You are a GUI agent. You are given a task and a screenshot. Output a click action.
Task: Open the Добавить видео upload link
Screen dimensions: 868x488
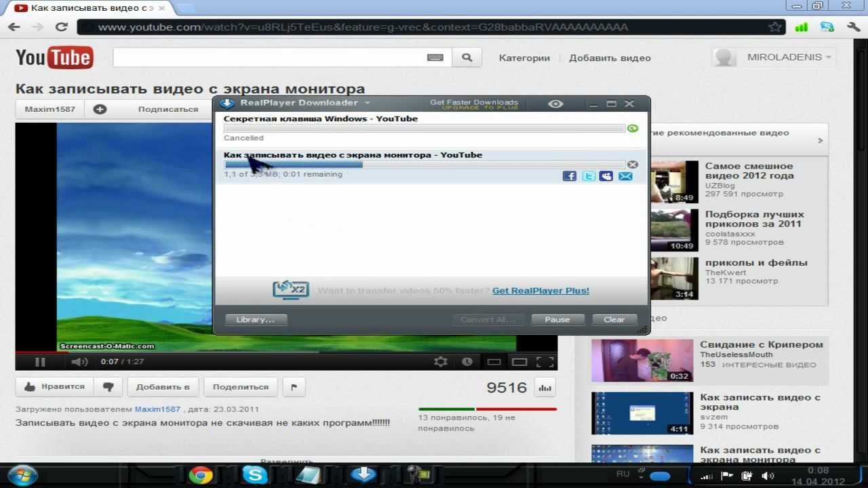(610, 58)
